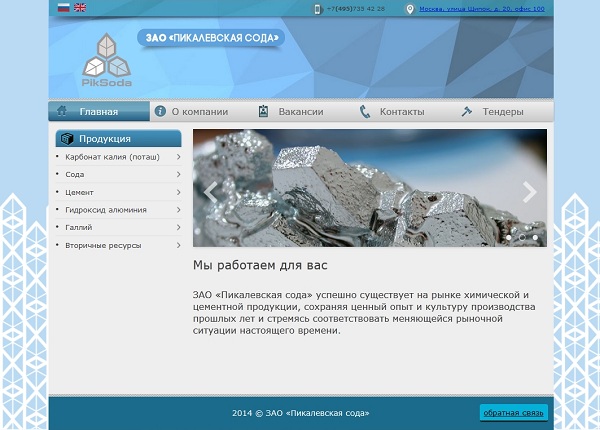Click the Мы работаем для вас heading
This screenshot has height=430, width=600.
coord(260,265)
